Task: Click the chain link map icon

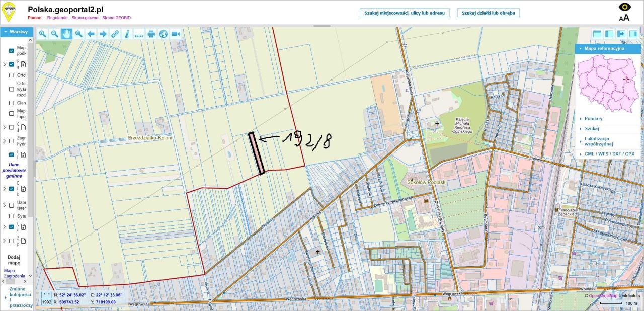Action: 115,34
